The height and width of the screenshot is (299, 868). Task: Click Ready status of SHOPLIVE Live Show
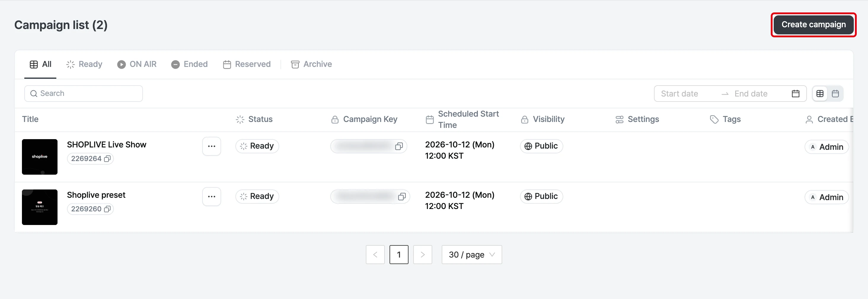[257, 146]
